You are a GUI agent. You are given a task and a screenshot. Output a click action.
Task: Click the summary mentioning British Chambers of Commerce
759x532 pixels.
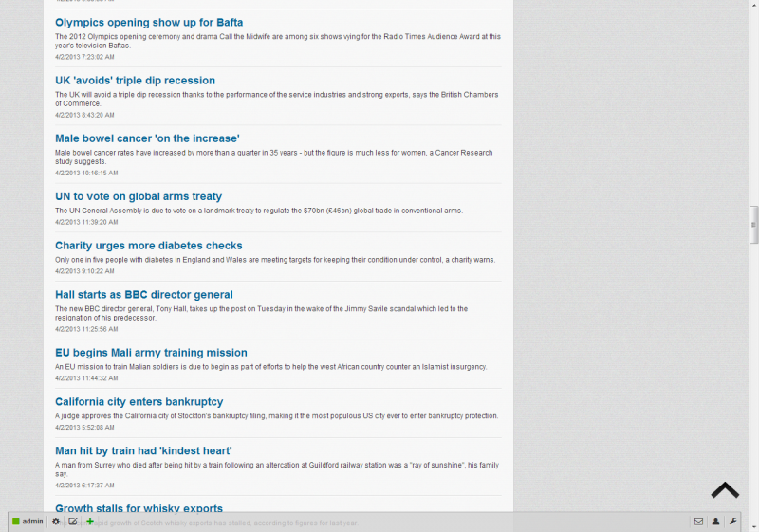(x=276, y=100)
